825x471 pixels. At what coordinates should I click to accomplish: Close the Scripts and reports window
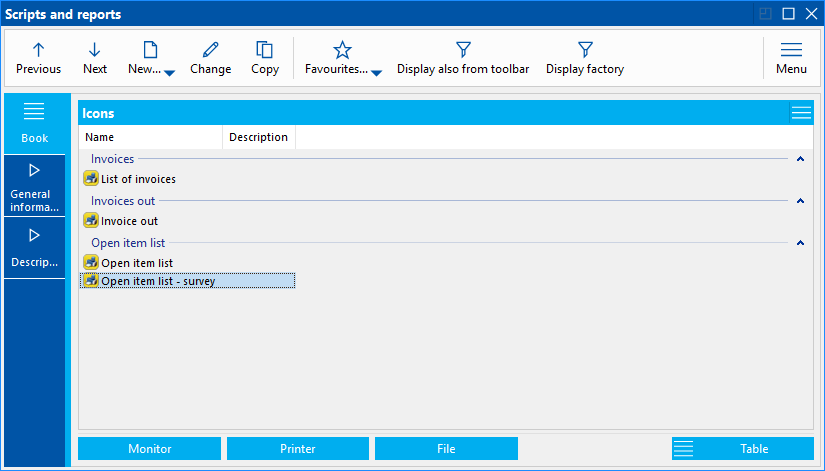point(811,14)
